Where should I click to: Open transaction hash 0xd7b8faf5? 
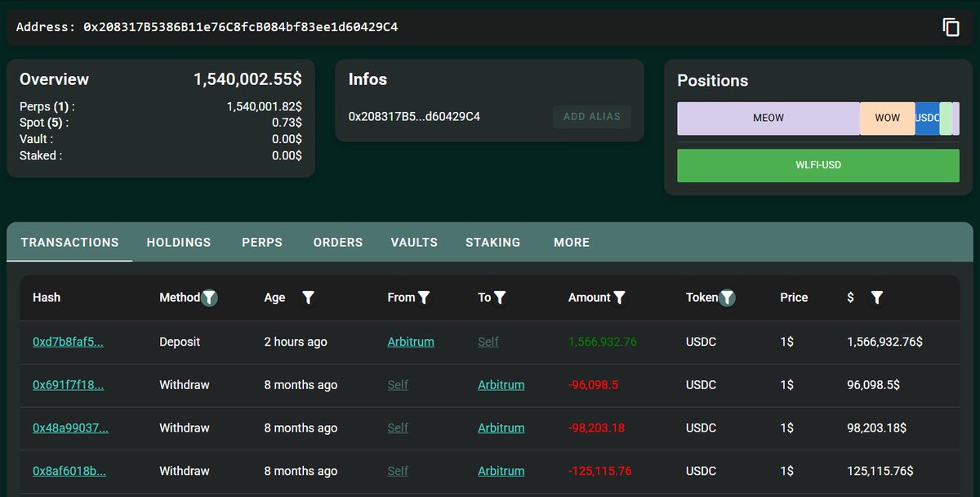coord(68,342)
